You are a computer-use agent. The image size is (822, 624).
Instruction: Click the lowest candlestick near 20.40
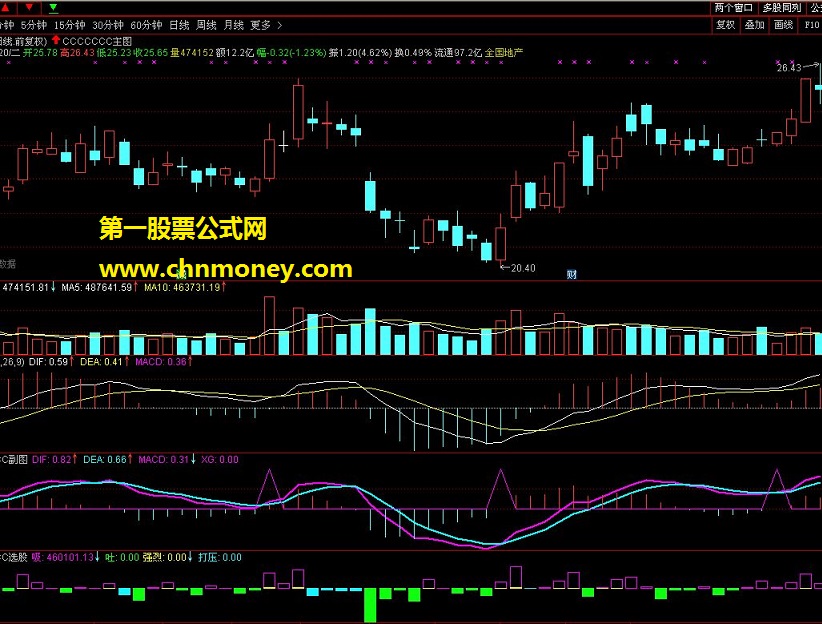click(501, 243)
